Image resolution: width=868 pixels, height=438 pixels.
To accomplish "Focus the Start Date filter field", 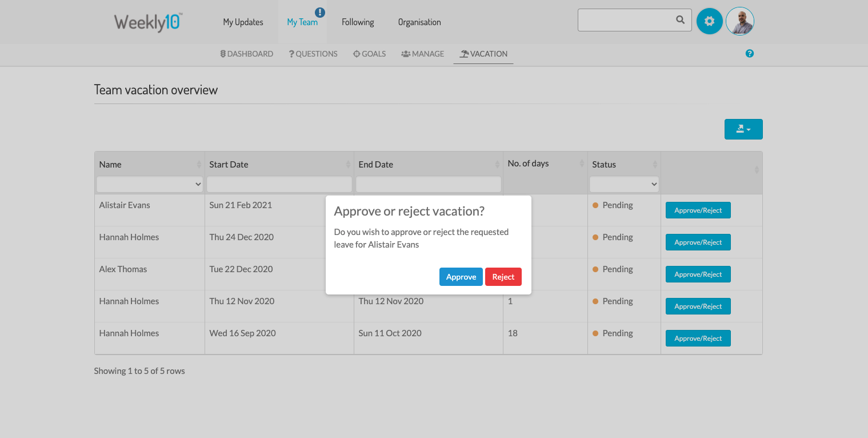I will 279,184.
